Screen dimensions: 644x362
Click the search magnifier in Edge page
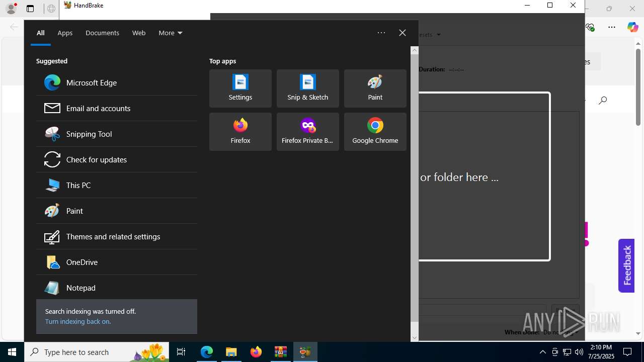pyautogui.click(x=603, y=101)
